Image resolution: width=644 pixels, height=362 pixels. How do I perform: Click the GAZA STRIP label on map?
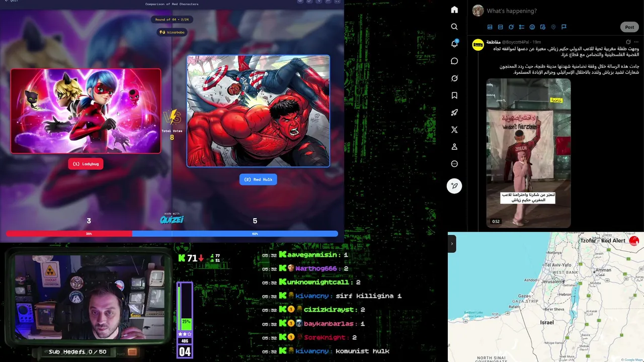pyautogui.click(x=526, y=301)
